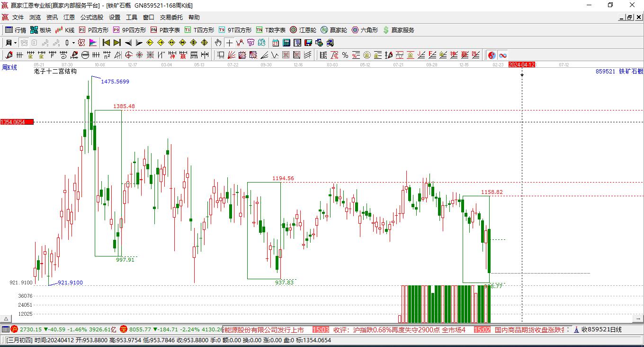Click the 937.83 support level label
644x347 pixels.
[284, 283]
